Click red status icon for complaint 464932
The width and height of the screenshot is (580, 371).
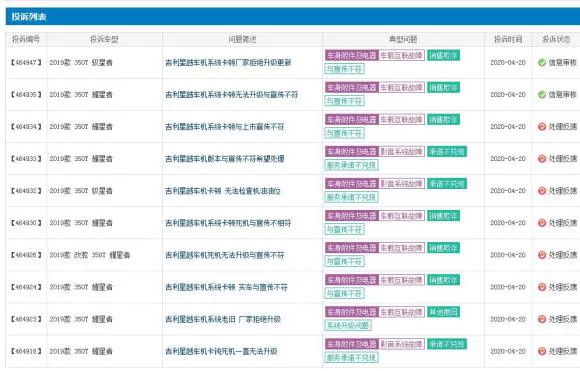[542, 191]
